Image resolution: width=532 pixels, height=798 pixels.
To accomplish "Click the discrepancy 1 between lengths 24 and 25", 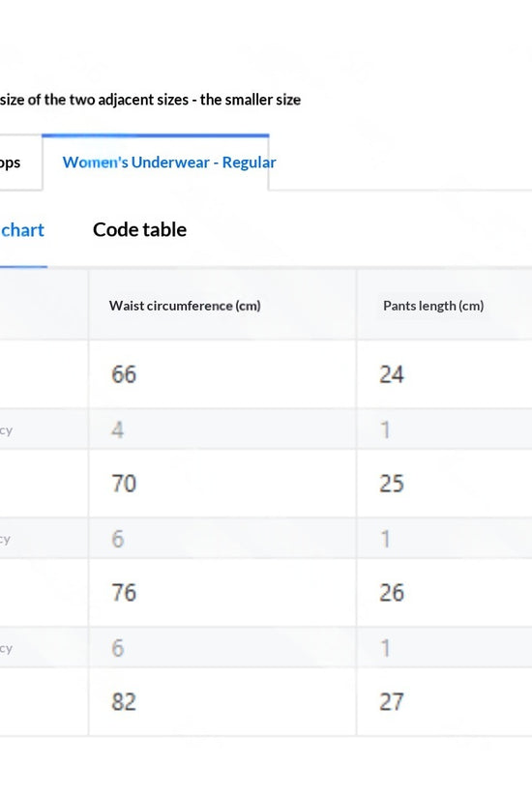I will click(385, 429).
